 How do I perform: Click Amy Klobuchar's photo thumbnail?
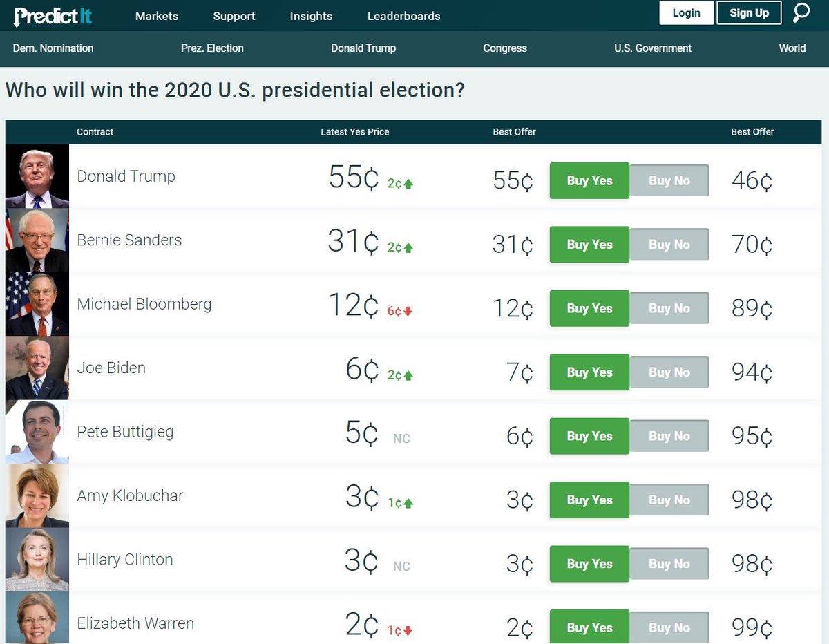(37, 495)
